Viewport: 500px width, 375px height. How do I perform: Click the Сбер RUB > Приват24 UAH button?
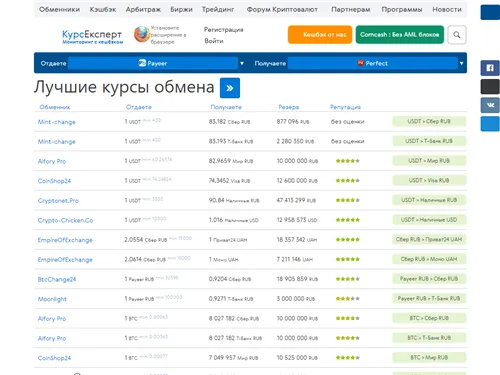(429, 239)
